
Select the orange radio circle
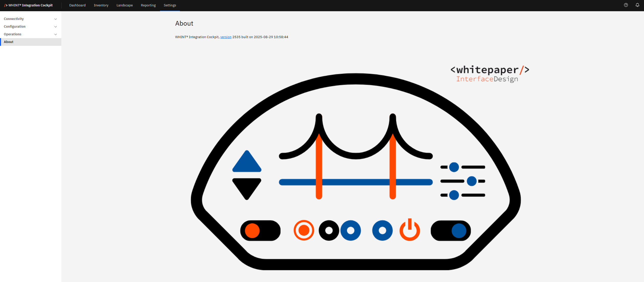pyautogui.click(x=304, y=230)
